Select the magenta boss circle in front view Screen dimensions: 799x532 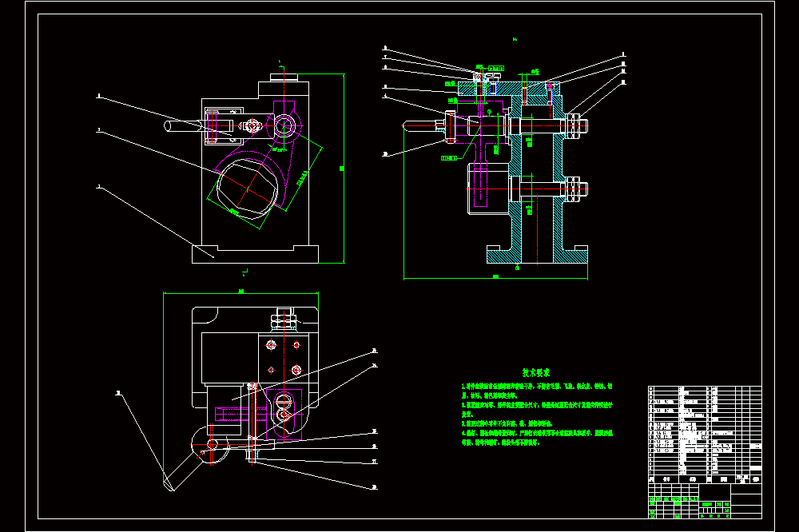point(284,125)
